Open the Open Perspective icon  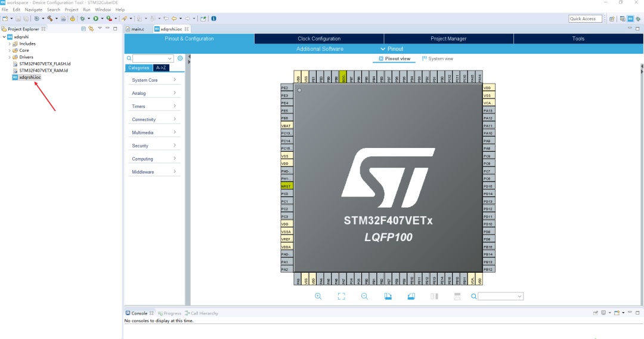click(x=612, y=19)
